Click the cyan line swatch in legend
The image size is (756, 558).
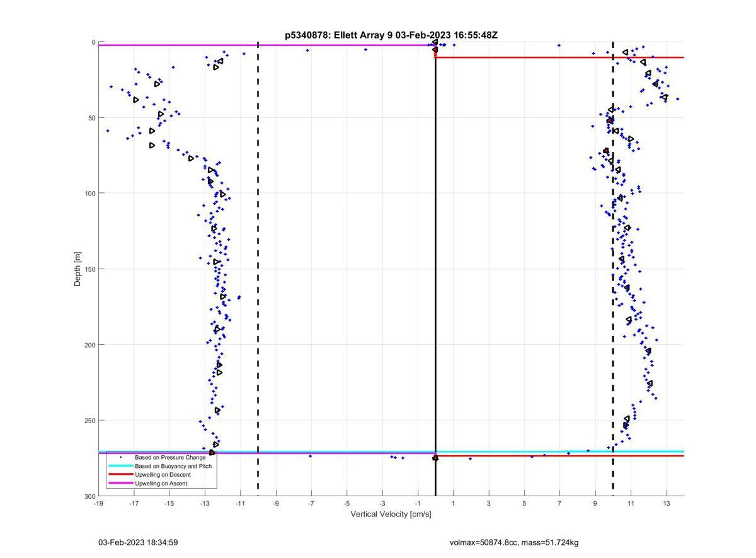tap(120, 466)
